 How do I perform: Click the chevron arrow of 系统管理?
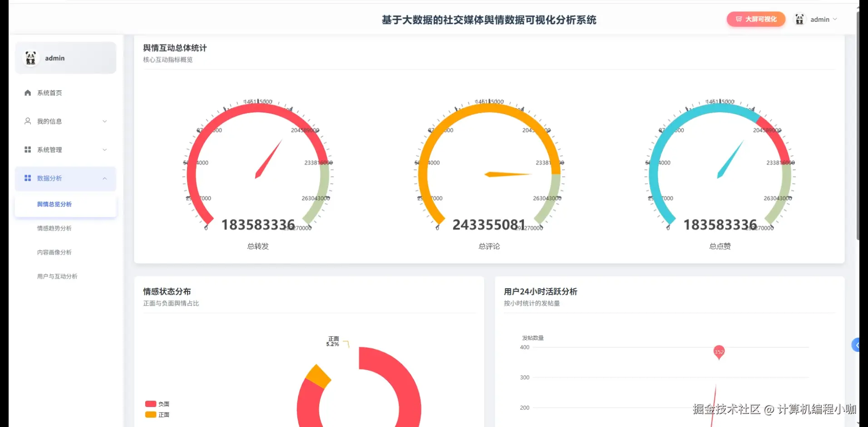(x=105, y=150)
